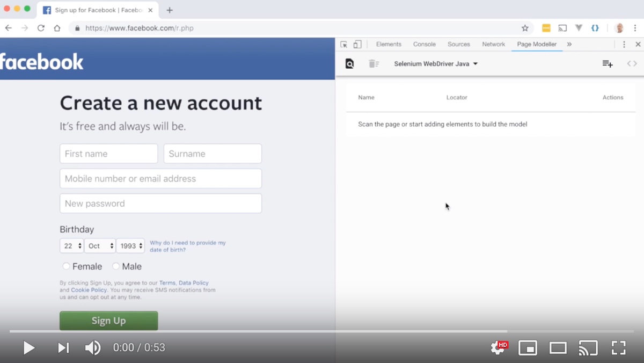Click the blue curly braces extension

(595, 28)
